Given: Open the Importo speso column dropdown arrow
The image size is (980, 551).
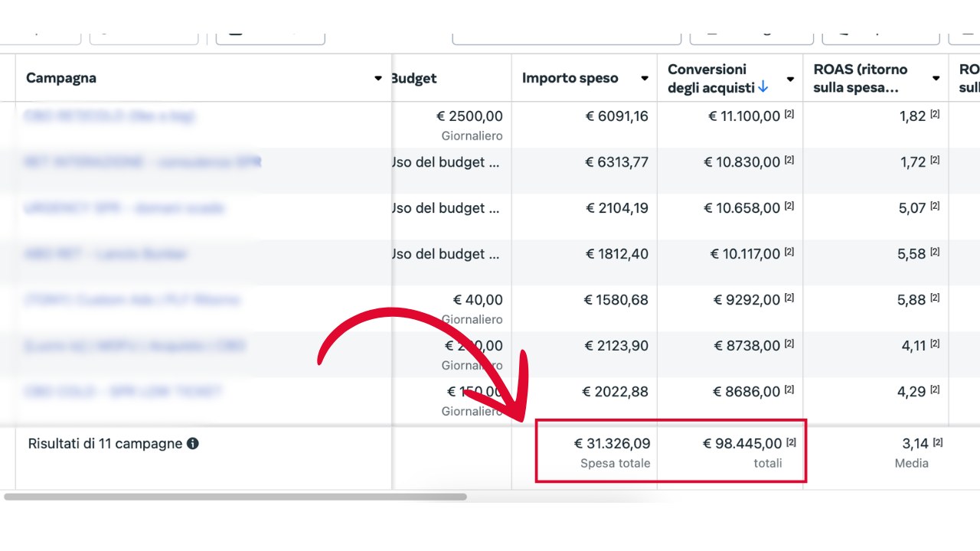Looking at the screenshot, I should tap(645, 79).
